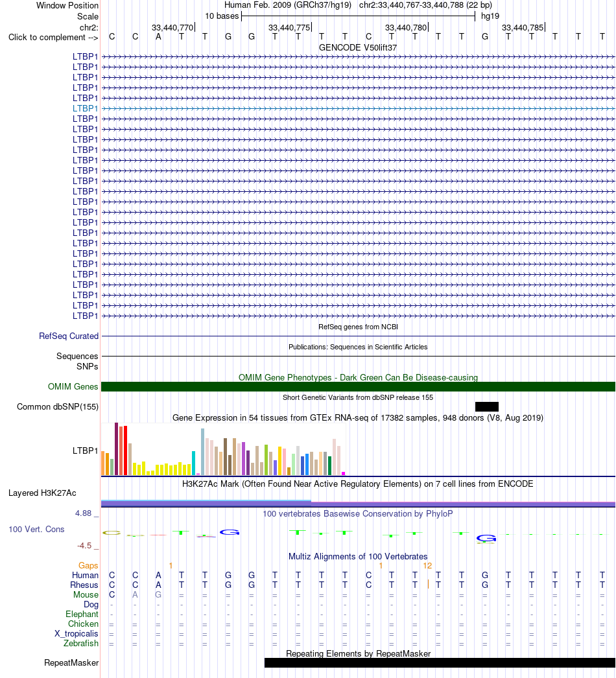Viewport: 616px width, 678px height.
Task: Click base 'A' in the complement sequence row
Action: pyautogui.click(x=158, y=37)
